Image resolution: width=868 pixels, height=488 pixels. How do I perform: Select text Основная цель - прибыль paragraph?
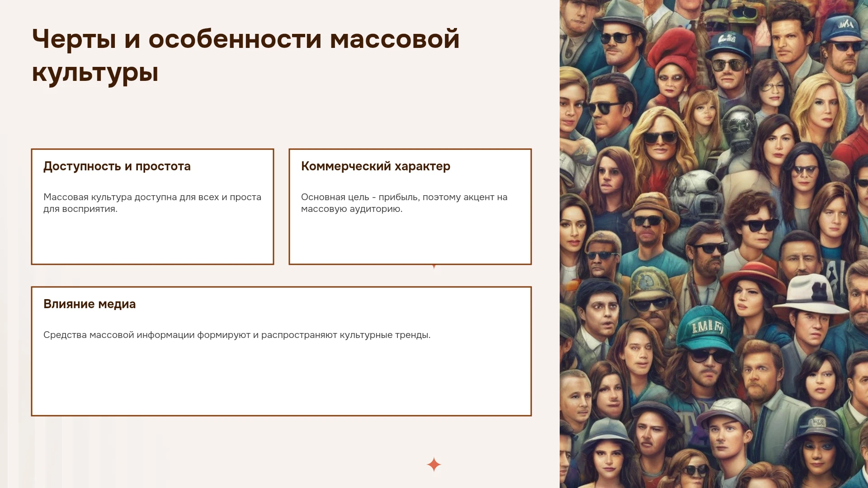coord(404,203)
